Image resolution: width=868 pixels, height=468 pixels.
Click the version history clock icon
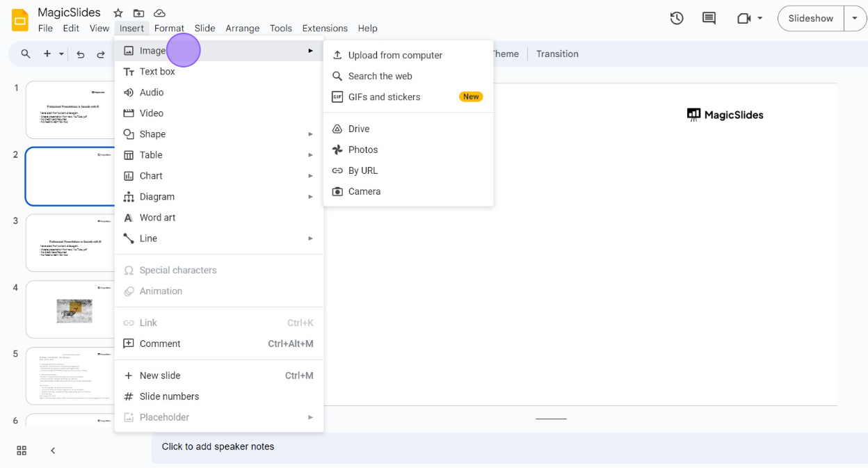coord(677,19)
